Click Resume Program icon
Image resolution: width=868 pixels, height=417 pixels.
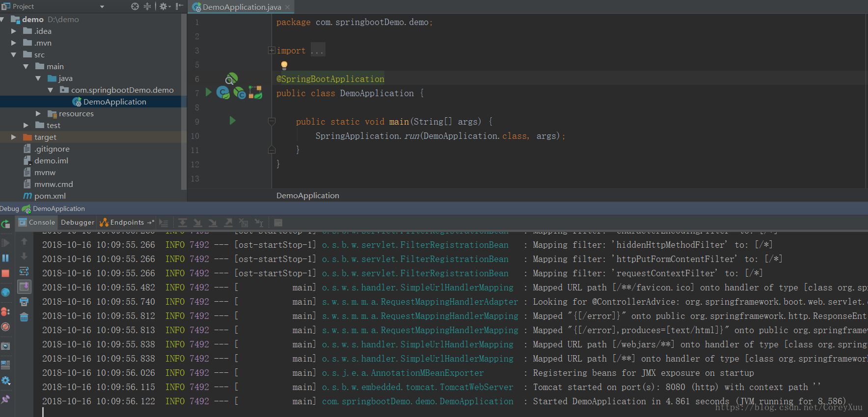click(x=5, y=243)
